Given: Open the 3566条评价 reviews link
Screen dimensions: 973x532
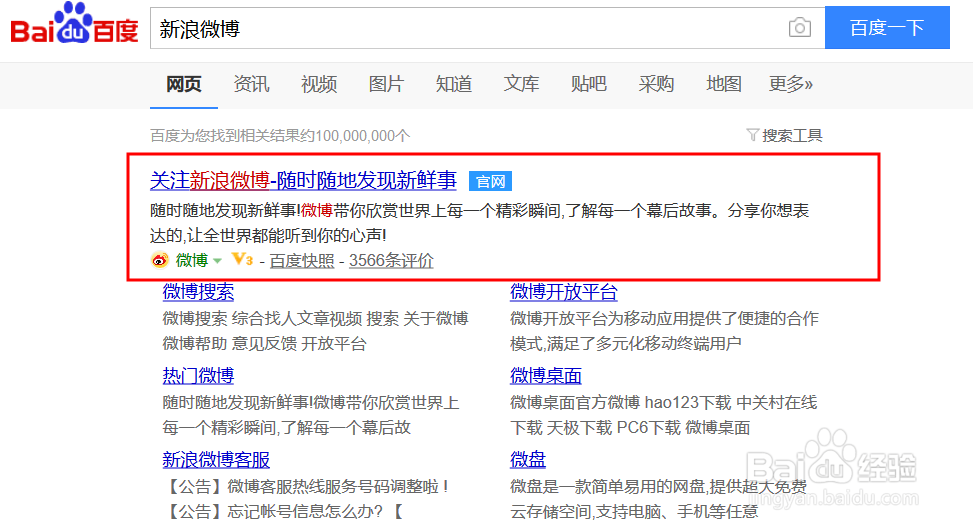Looking at the screenshot, I should [x=391, y=261].
